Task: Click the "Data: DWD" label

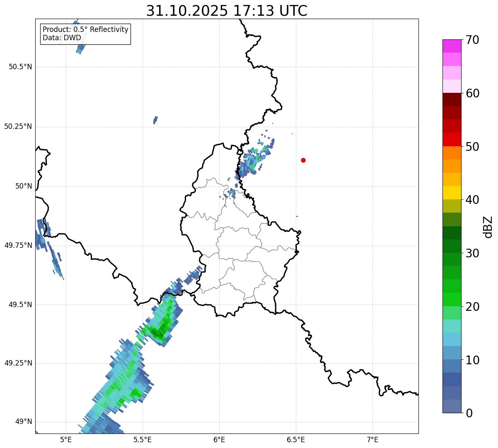Action: point(62,38)
